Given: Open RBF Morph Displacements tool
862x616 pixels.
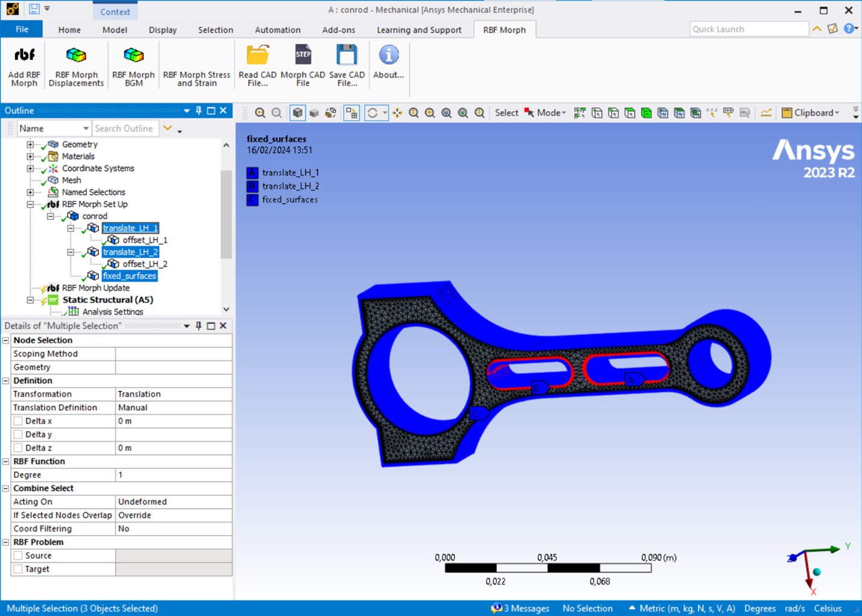Looking at the screenshot, I should [x=76, y=65].
